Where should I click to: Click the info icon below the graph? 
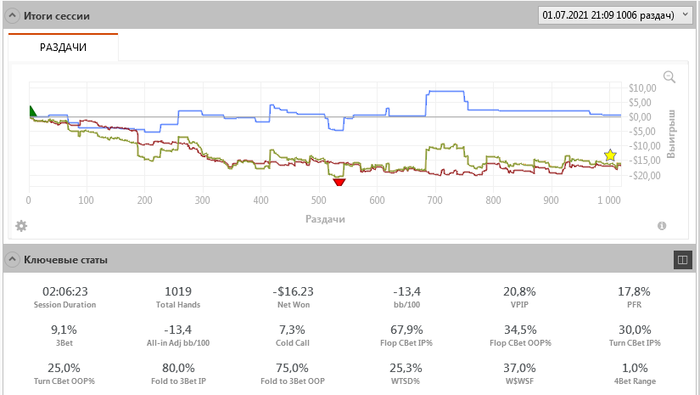[x=662, y=226]
